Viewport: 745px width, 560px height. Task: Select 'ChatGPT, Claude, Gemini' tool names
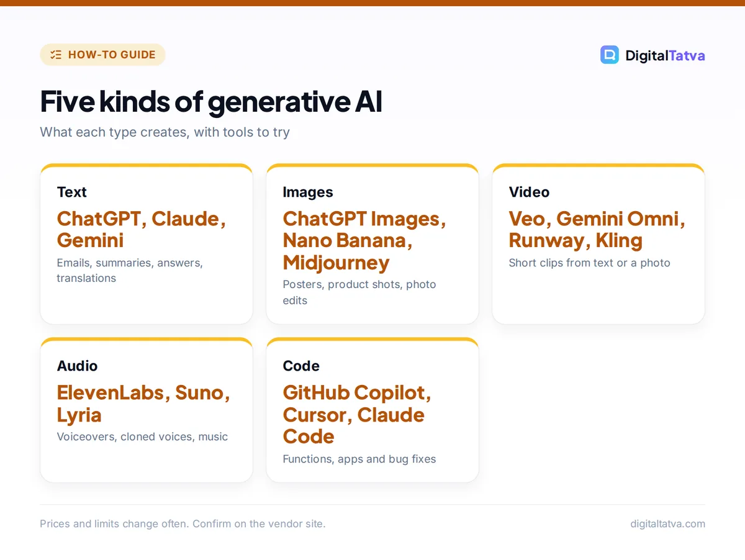coord(141,229)
